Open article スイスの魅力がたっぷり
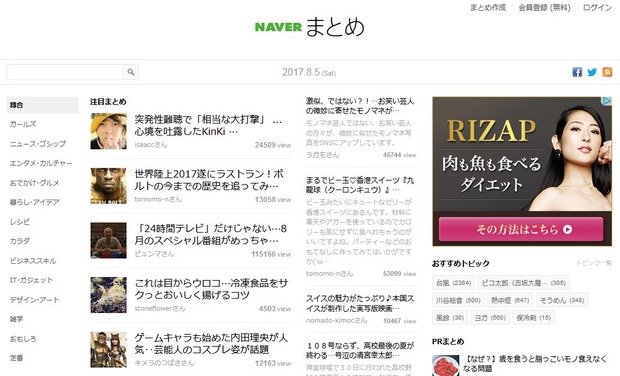This screenshot has width=620, height=376. 360,303
